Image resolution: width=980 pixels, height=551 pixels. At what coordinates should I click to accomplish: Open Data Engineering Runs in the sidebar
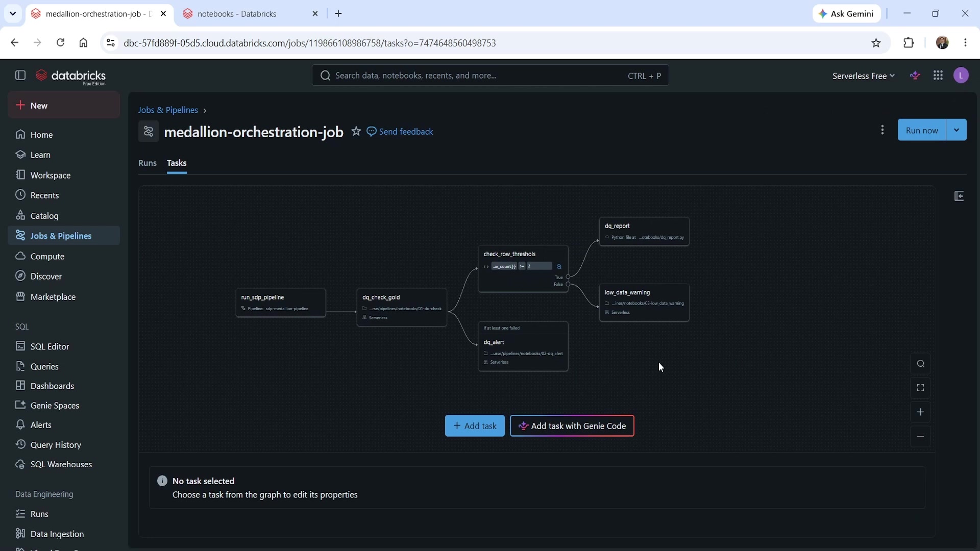64,514
